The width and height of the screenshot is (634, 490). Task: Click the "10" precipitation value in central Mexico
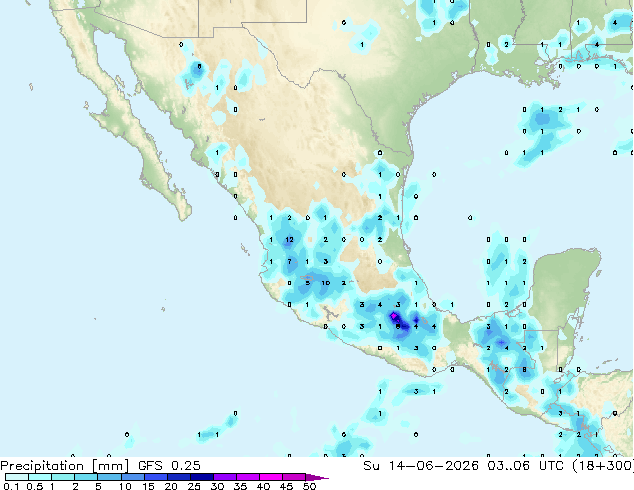click(325, 283)
